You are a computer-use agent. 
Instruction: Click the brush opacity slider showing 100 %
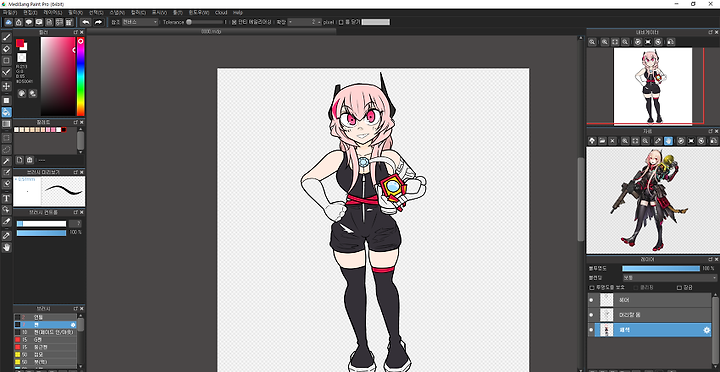42,233
